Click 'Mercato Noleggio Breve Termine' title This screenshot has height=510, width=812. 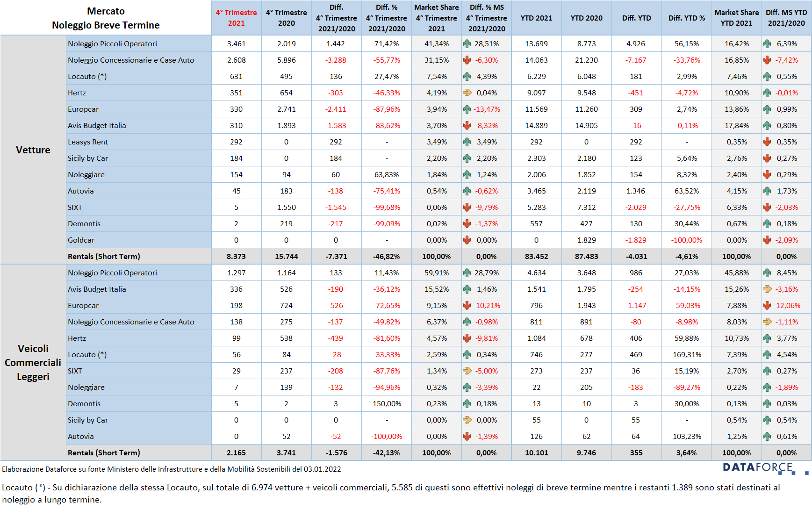tap(106, 18)
